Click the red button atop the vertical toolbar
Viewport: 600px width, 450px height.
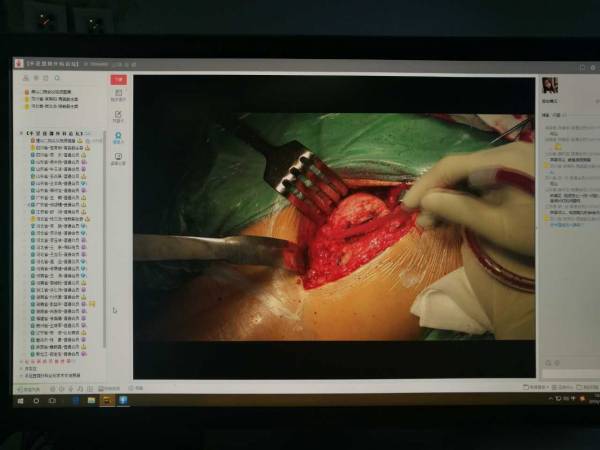point(118,79)
